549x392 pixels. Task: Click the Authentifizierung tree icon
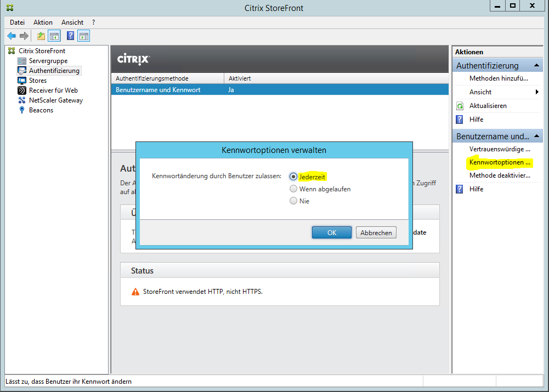pos(22,71)
